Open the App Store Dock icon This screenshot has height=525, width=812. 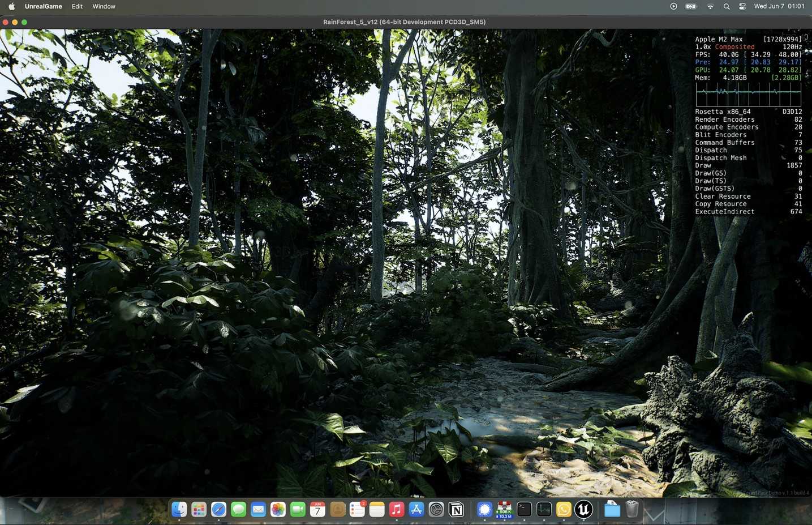coord(416,510)
